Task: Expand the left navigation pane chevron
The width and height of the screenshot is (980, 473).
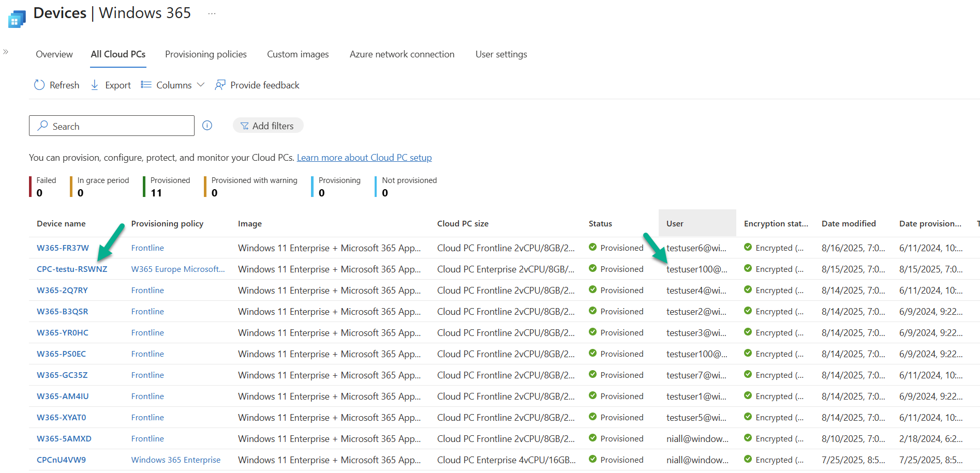Action: (6, 52)
